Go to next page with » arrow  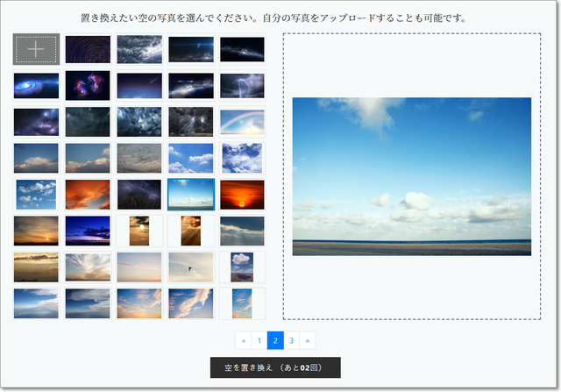(x=308, y=340)
